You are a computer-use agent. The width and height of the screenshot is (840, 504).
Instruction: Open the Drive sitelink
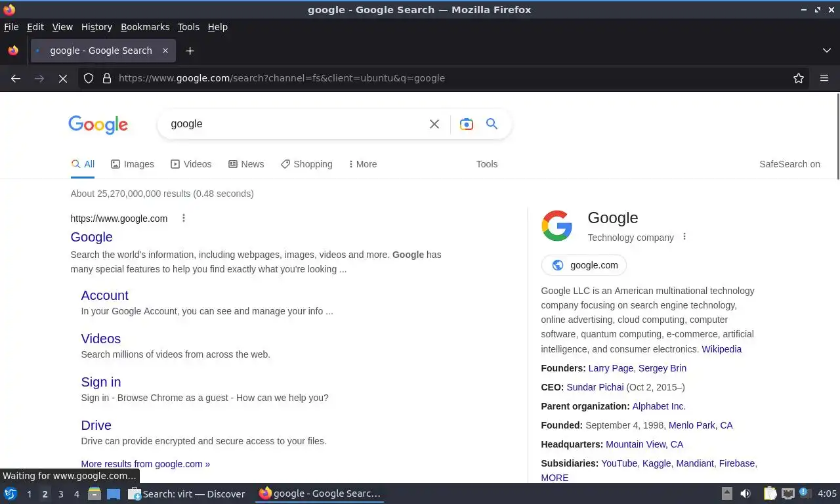tap(96, 425)
